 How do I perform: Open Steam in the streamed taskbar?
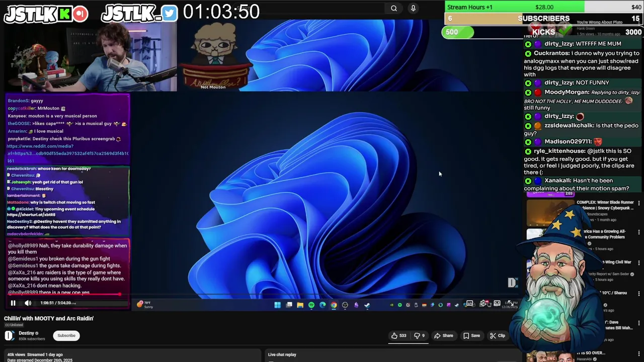pyautogui.click(x=367, y=305)
